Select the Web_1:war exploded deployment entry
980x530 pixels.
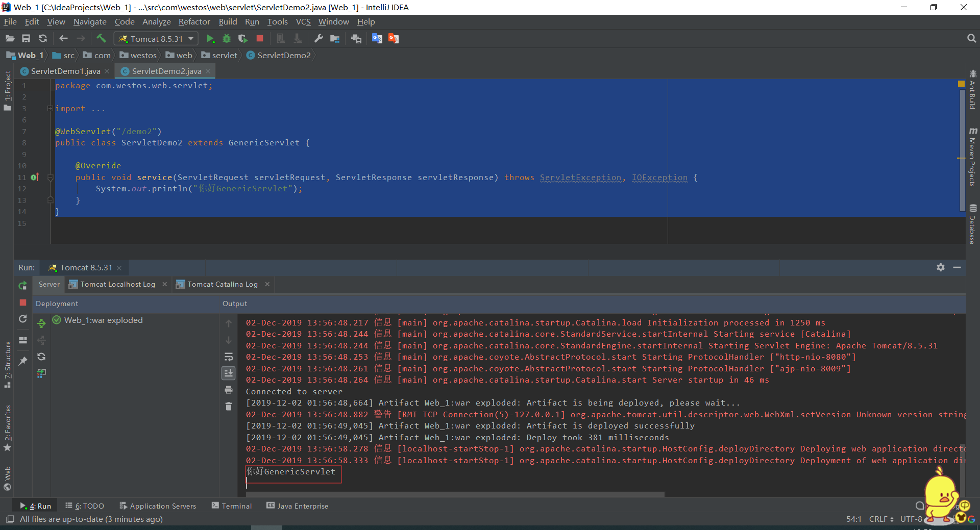point(103,320)
